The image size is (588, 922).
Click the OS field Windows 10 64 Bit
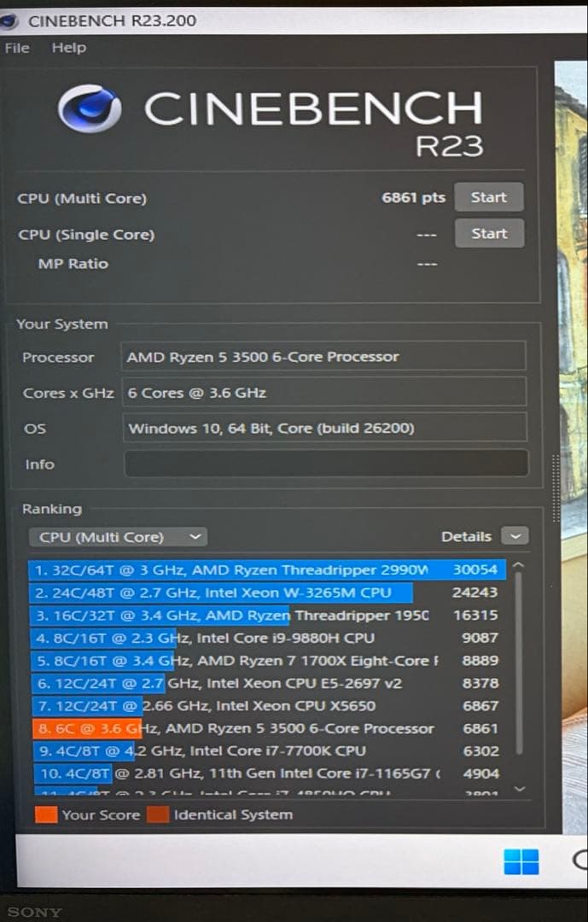coord(324,428)
